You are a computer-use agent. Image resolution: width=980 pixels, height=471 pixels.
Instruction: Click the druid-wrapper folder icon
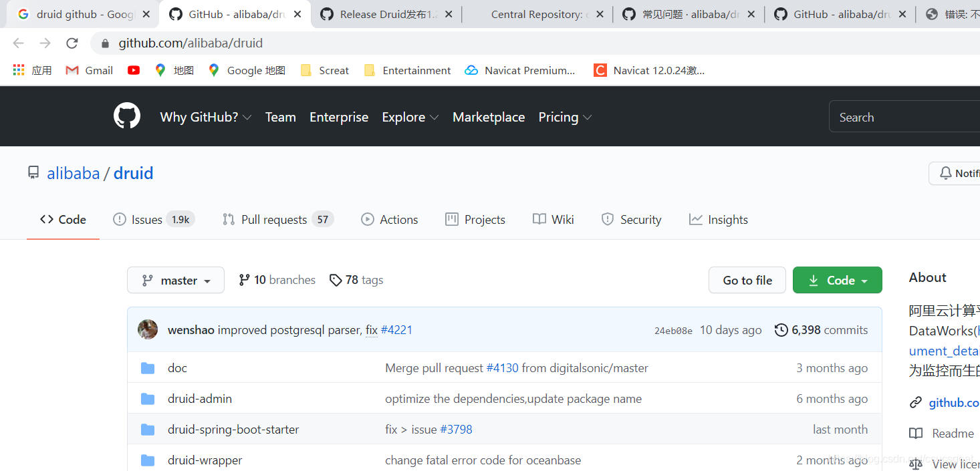(x=148, y=460)
